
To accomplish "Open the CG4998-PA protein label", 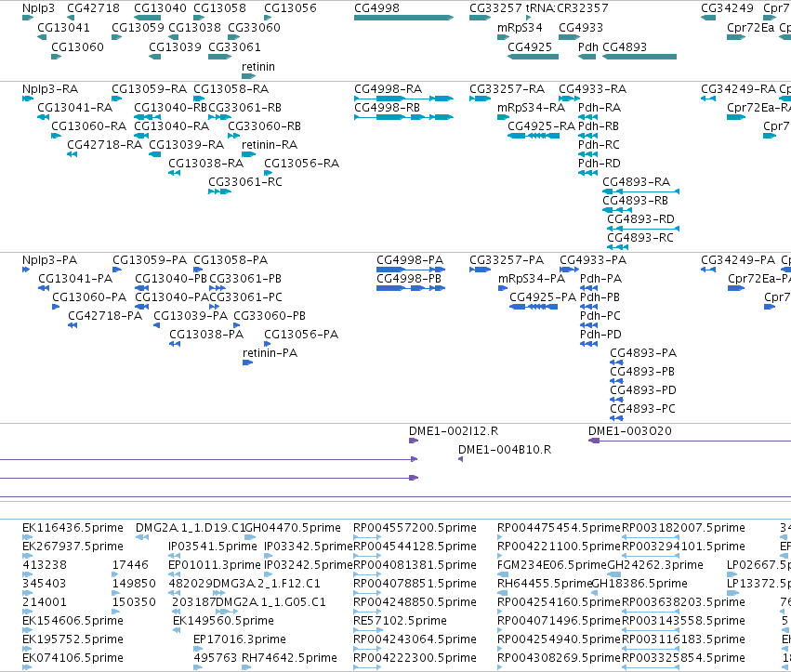I will (x=410, y=260).
